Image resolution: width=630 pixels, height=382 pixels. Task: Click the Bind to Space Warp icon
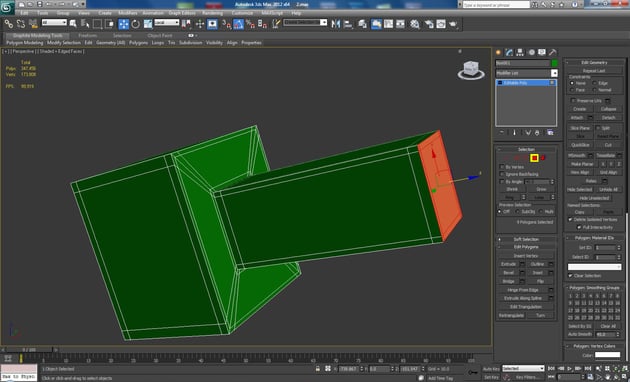pyautogui.click(x=33, y=24)
